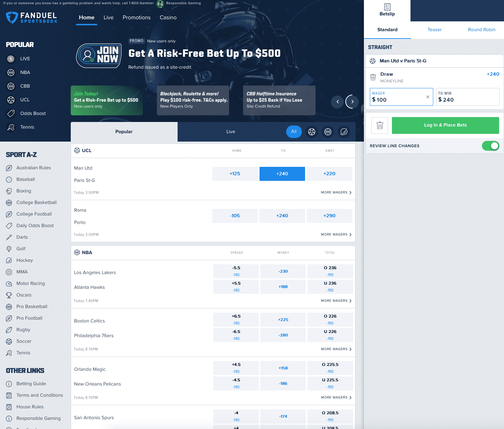504x429 pixels.
Task: Click the Tennis racket icon in Popular
Action: 11,127
